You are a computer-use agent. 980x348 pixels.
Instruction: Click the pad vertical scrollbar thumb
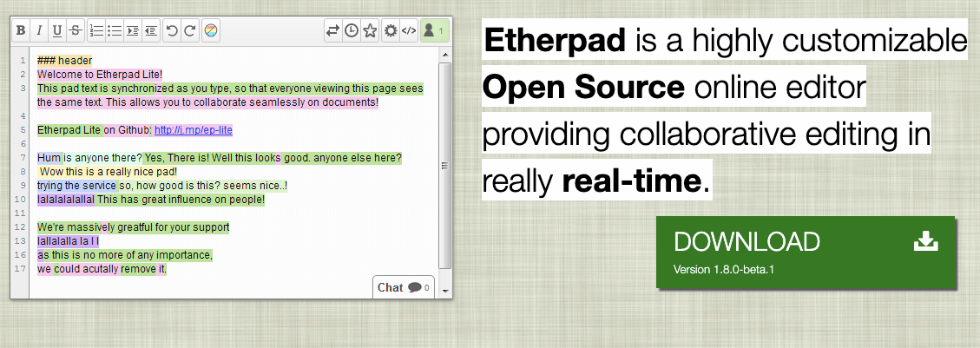click(445, 166)
